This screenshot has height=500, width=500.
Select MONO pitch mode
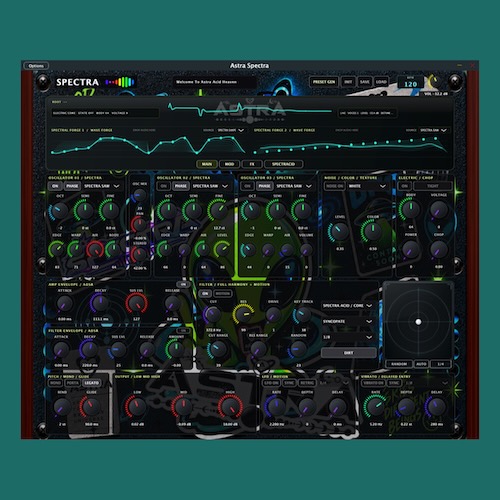coord(55,383)
